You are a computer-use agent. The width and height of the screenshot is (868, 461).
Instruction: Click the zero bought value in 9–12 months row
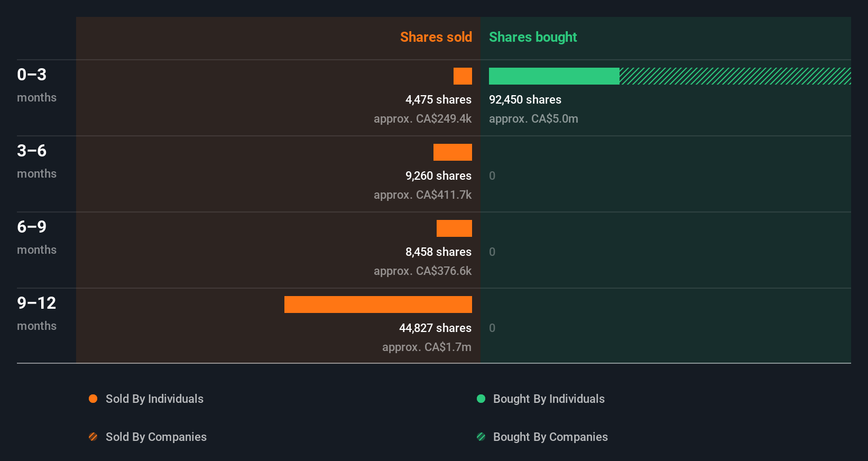click(492, 328)
